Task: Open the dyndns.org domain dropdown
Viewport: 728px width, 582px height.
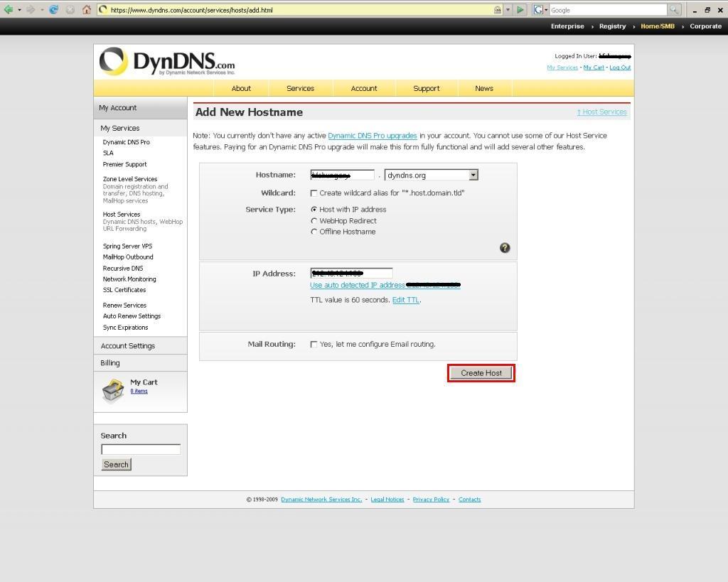Action: (x=473, y=175)
